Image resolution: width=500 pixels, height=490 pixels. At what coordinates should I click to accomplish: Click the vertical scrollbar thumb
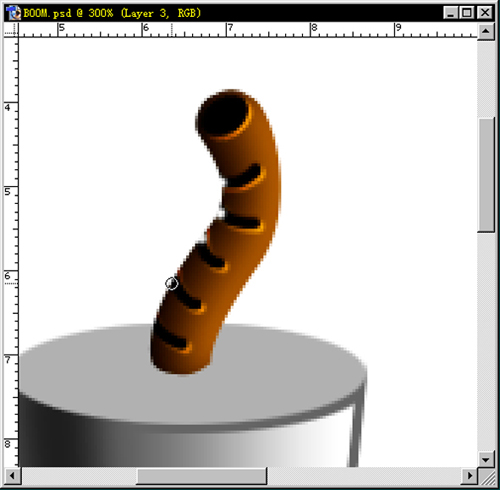tap(486, 174)
